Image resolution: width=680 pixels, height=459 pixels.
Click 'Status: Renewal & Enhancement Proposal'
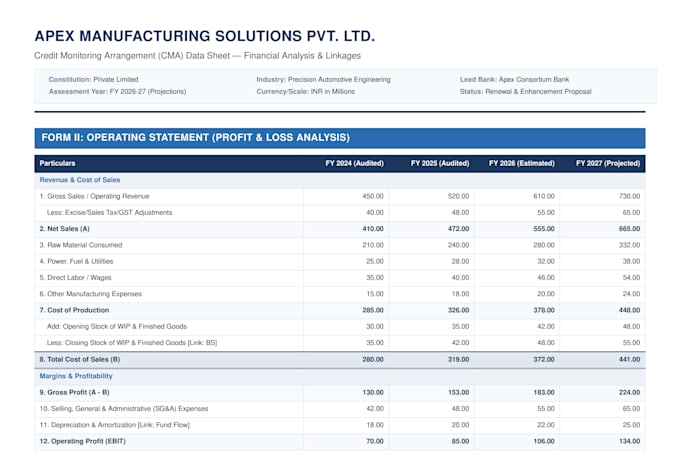tap(526, 92)
